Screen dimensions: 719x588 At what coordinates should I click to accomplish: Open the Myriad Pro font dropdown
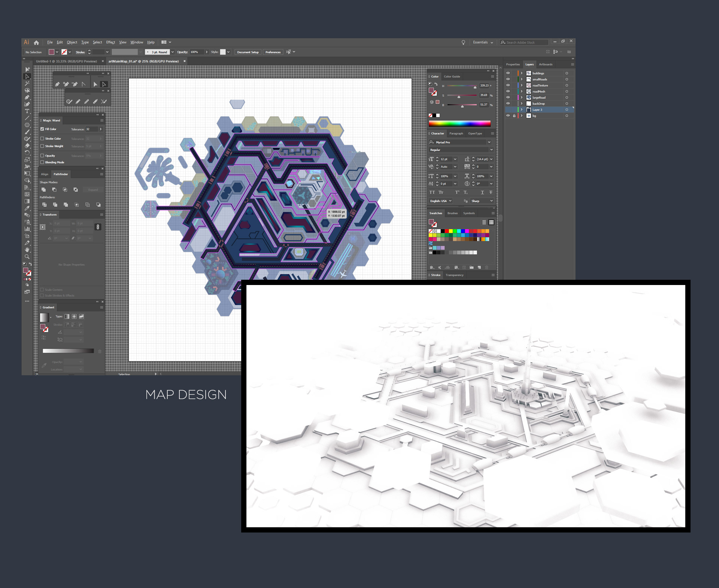[x=489, y=142]
